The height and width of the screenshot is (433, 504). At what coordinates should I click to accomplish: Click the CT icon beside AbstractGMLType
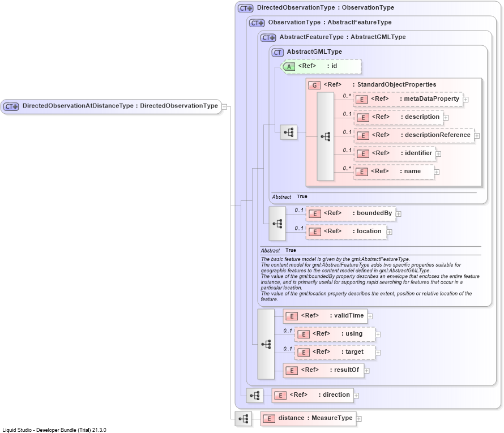(277, 53)
